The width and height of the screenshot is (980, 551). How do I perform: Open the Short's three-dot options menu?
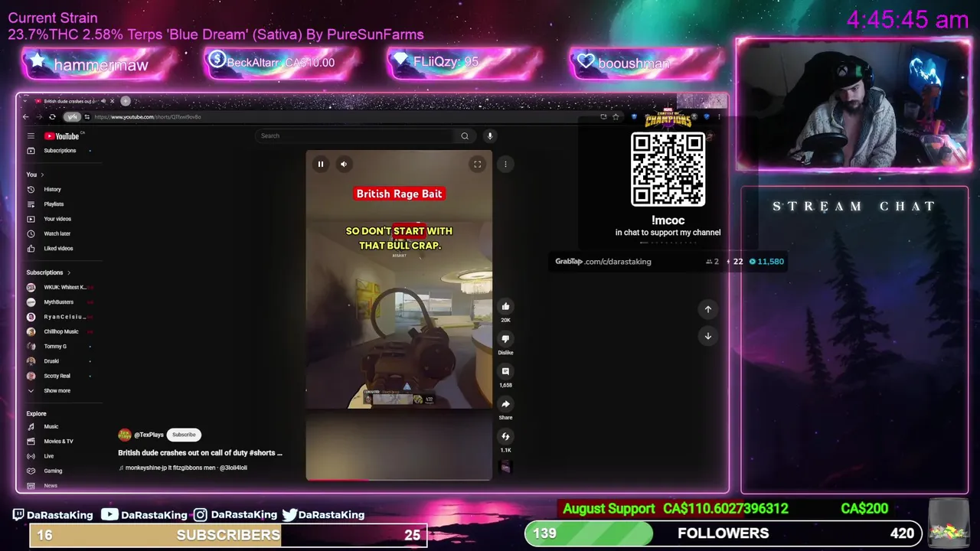[505, 164]
